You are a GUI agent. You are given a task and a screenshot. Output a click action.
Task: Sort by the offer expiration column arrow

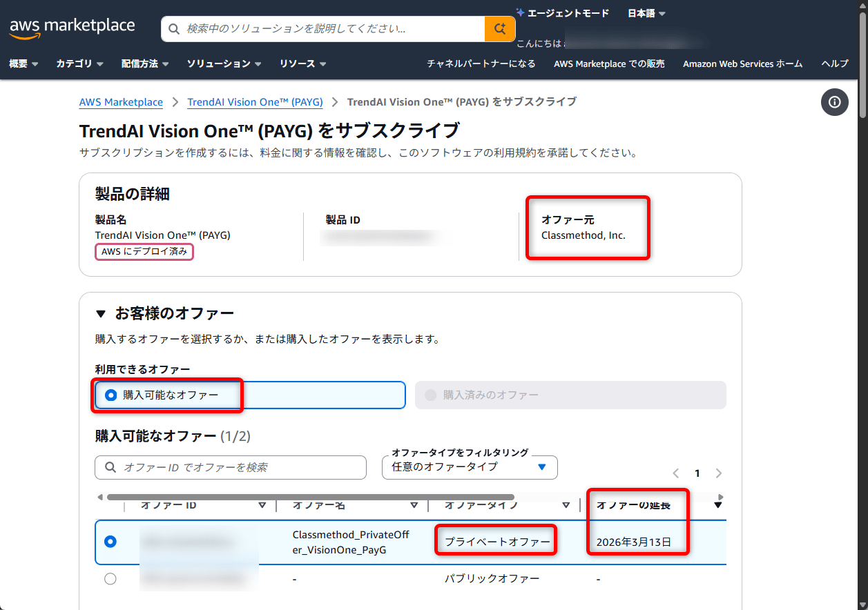[x=717, y=505]
